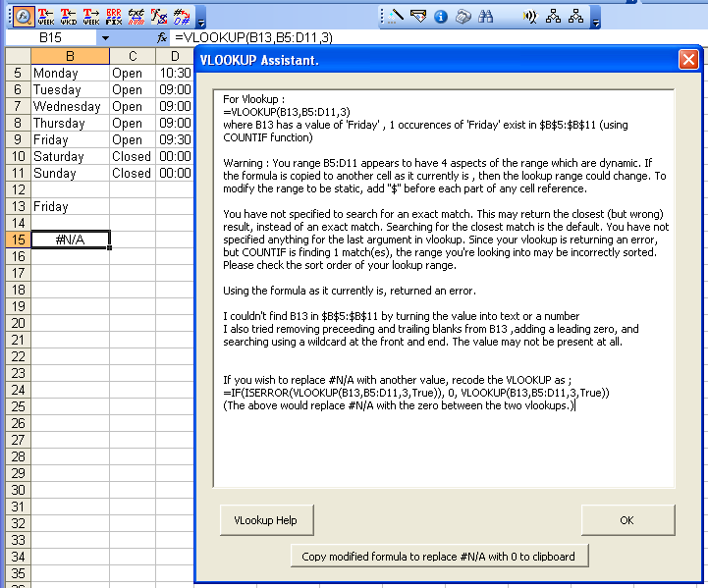Click the number 0# conversion icon

coord(182,17)
